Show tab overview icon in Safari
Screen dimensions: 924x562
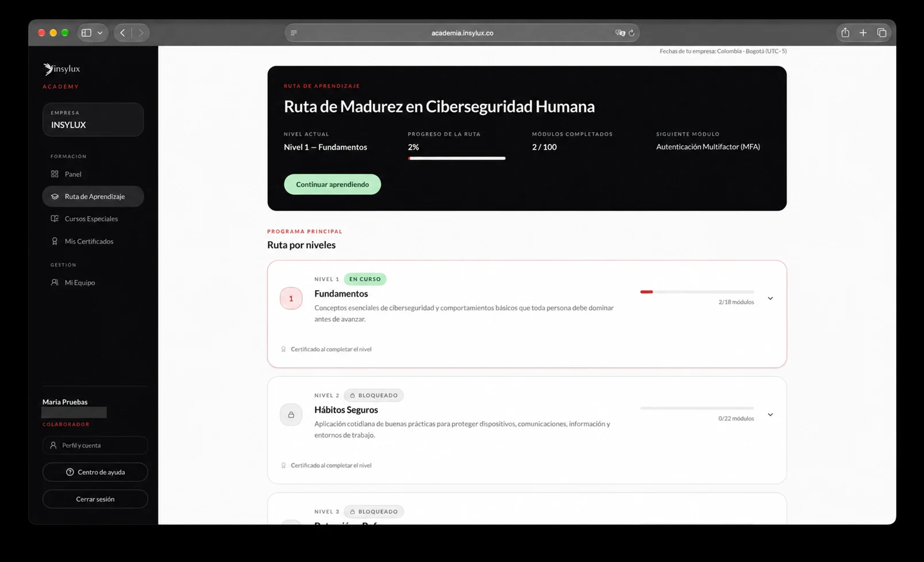881,33
